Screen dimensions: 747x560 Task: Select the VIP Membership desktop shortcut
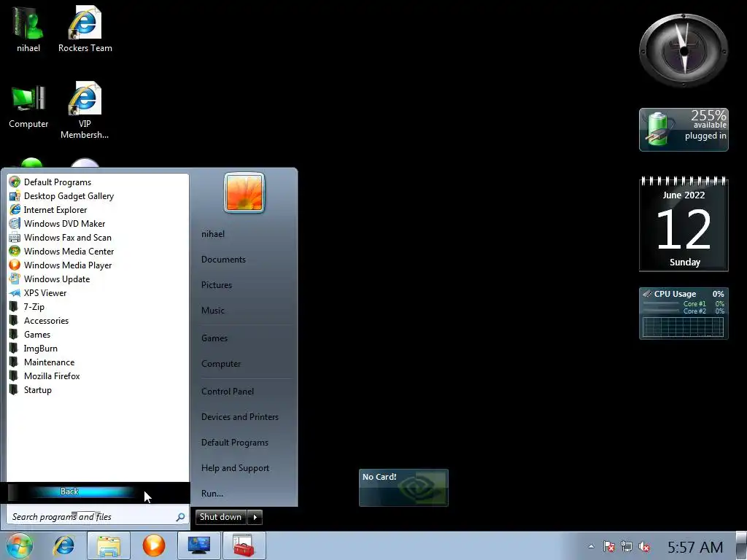[x=85, y=111]
